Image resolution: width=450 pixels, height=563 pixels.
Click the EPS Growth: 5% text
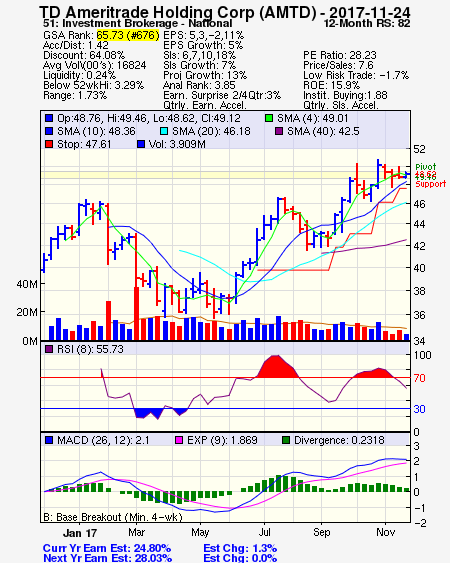click(x=203, y=45)
